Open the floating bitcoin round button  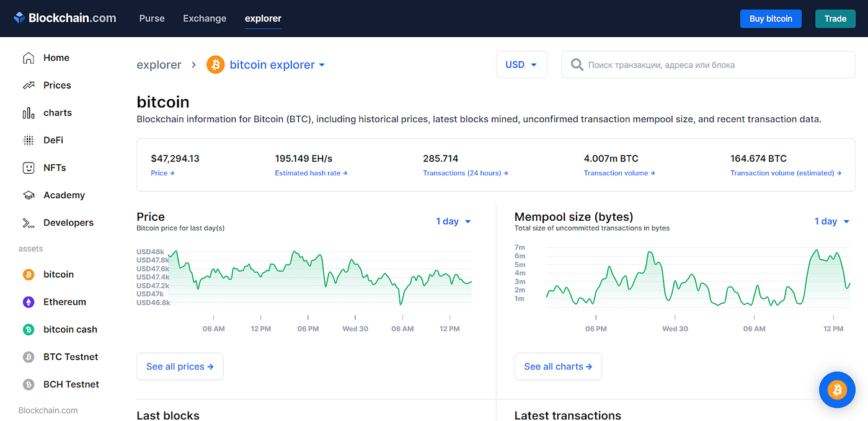[837, 389]
